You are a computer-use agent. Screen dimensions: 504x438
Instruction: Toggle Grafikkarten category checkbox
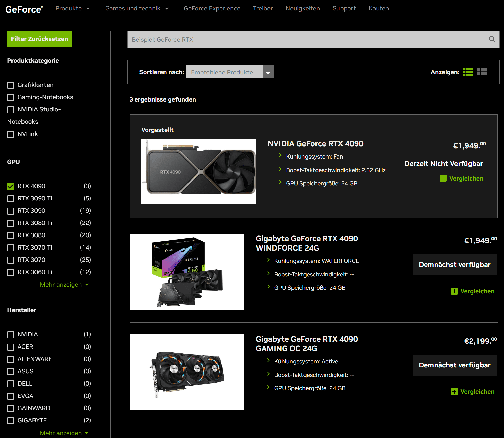(x=10, y=85)
